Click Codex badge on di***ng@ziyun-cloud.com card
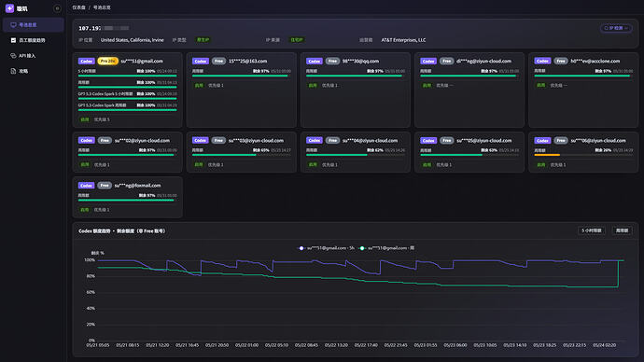 428,62
